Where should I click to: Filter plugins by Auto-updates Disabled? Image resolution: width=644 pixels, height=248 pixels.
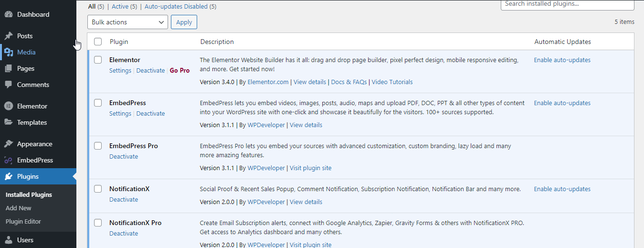point(180,7)
